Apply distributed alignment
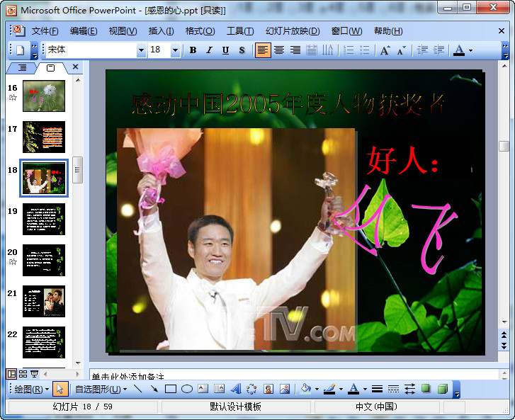Viewport: 515px width, 420px height. [x=312, y=50]
